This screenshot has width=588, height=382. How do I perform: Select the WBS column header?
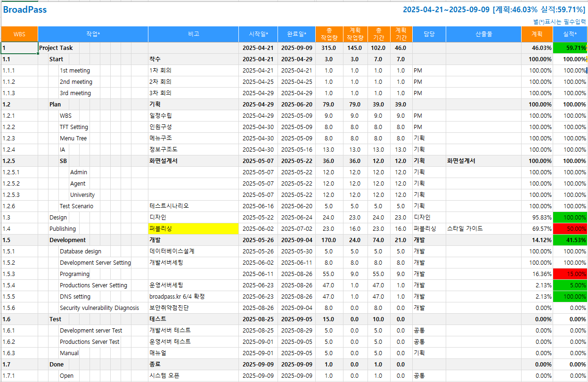click(19, 34)
